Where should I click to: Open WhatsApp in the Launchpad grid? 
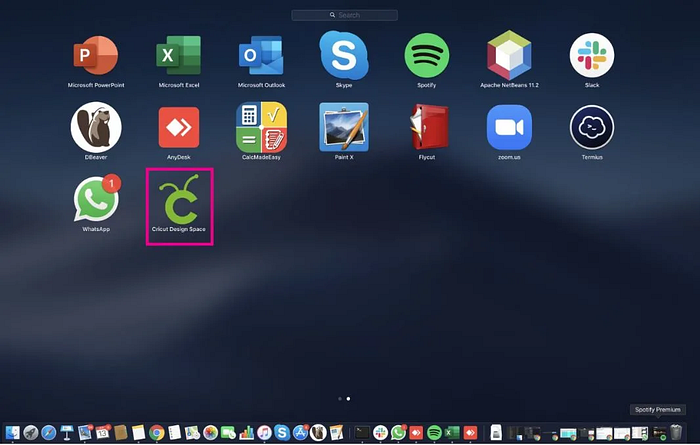pos(96,199)
